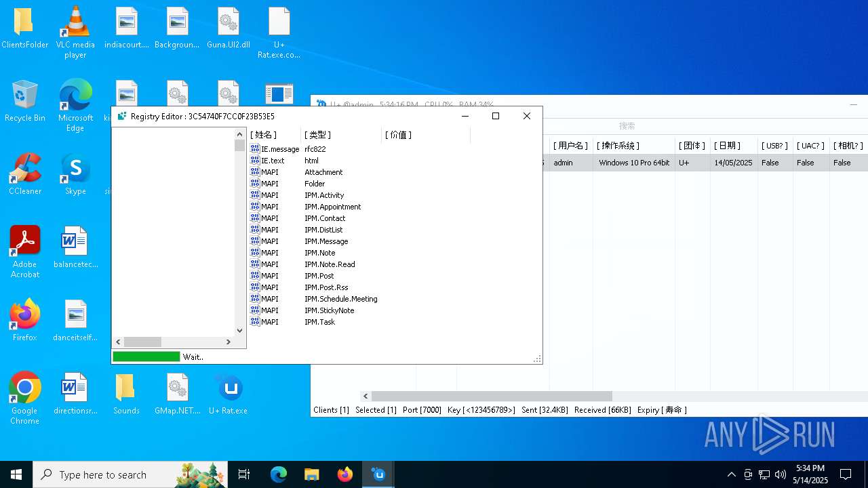
Task: Launch VLC media player shortcut
Action: pyautogui.click(x=75, y=33)
